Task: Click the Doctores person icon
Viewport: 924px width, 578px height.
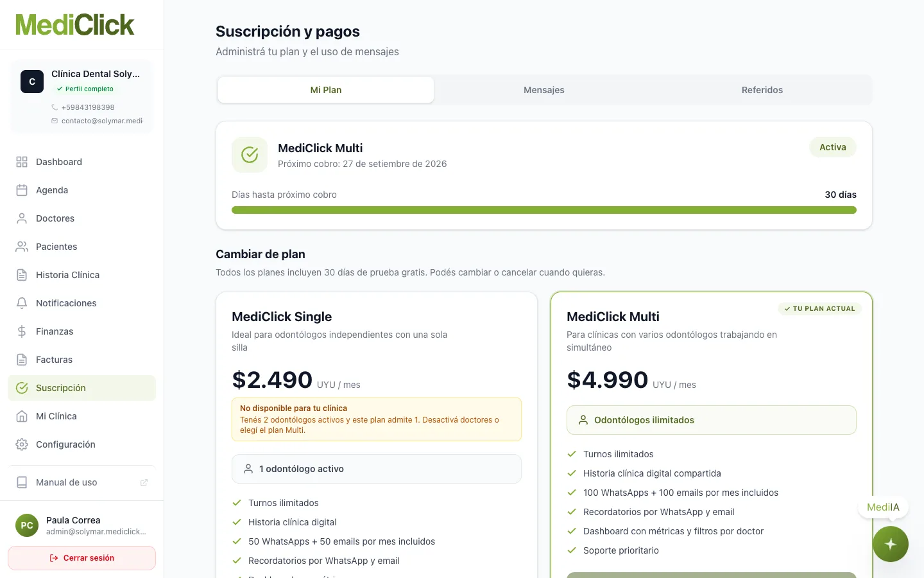Action: [x=22, y=218]
